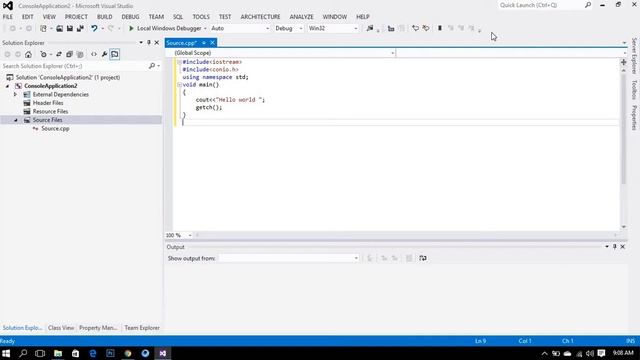Click the Undo toolbar icon
The image size is (640, 360).
click(94, 28)
